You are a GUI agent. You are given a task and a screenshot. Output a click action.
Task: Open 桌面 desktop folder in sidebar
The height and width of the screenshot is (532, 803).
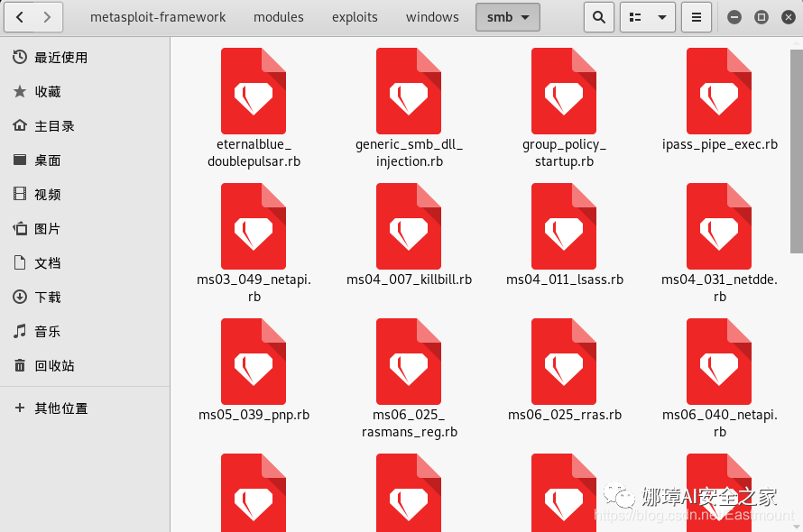[85, 161]
